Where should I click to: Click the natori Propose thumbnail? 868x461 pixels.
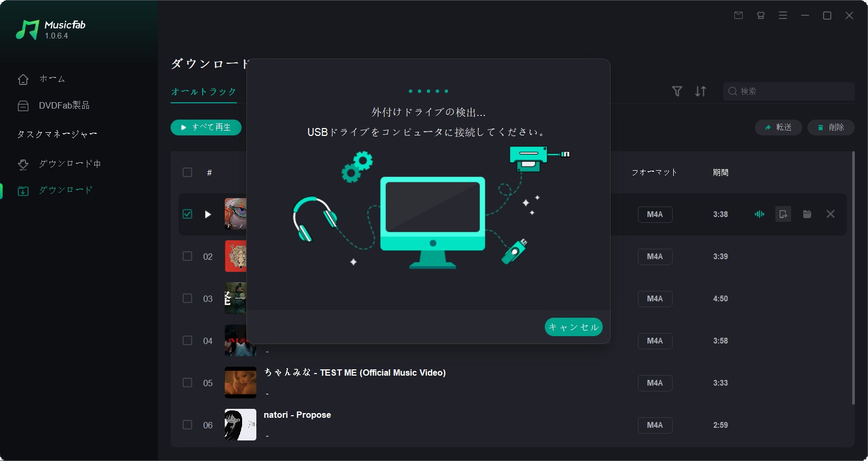tap(241, 425)
